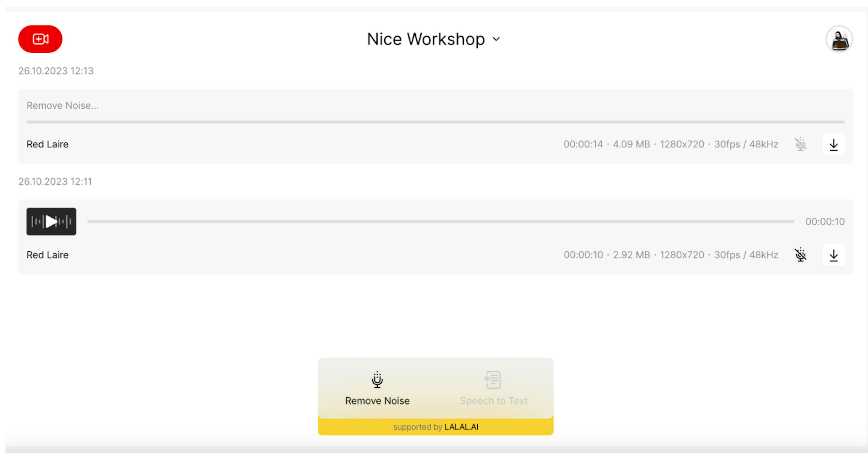Click the 00:00:10 player duration label

tap(825, 222)
